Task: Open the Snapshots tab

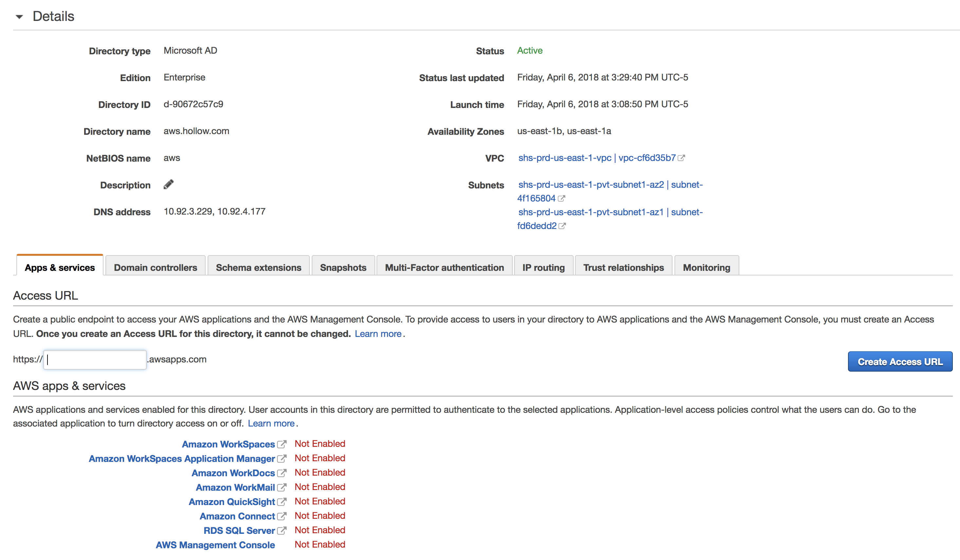Action: coord(343,267)
